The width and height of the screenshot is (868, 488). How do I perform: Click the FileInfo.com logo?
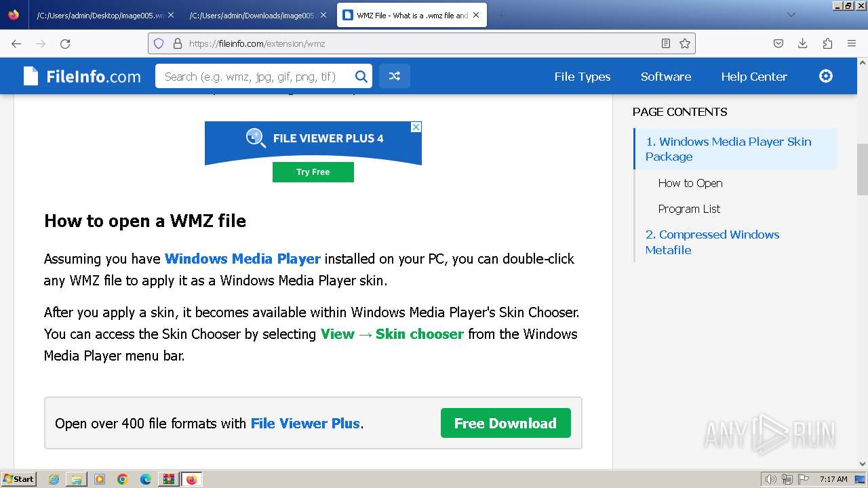point(82,76)
